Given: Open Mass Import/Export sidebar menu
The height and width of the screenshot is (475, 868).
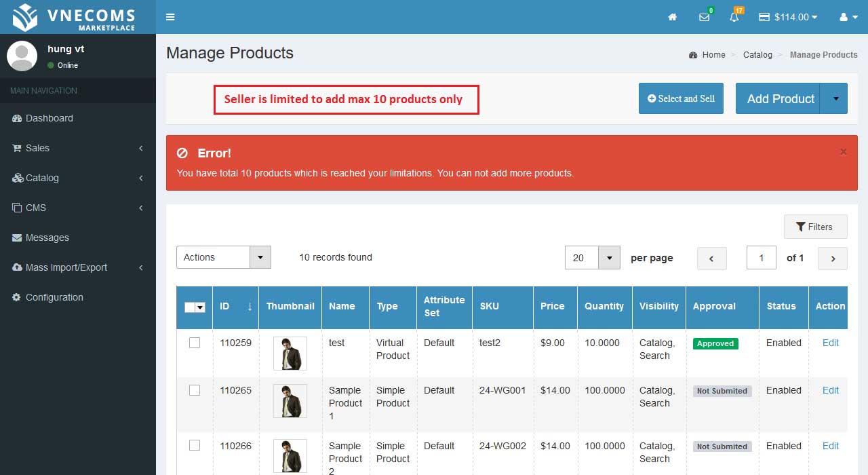Looking at the screenshot, I should 78,267.
